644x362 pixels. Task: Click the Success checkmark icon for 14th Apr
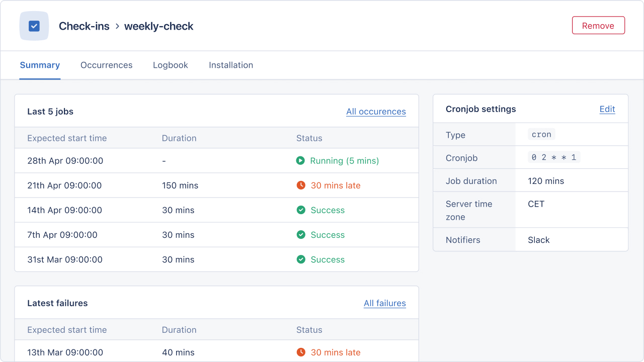(301, 210)
